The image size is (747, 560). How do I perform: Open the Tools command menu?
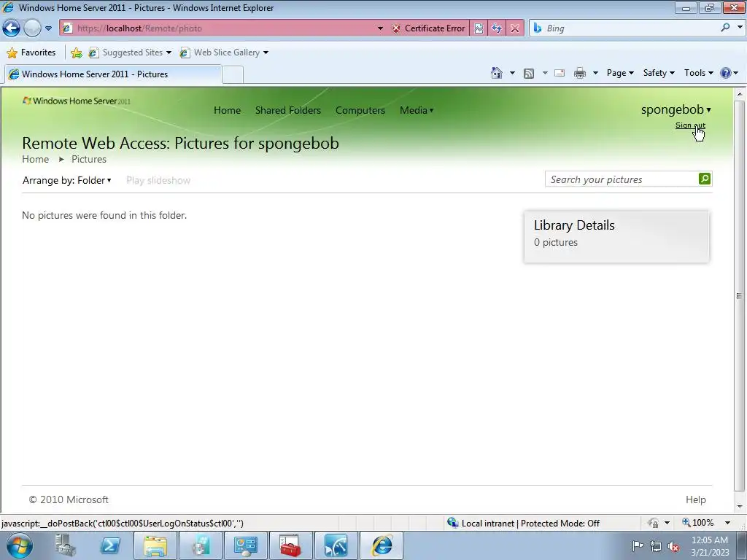pyautogui.click(x=698, y=73)
